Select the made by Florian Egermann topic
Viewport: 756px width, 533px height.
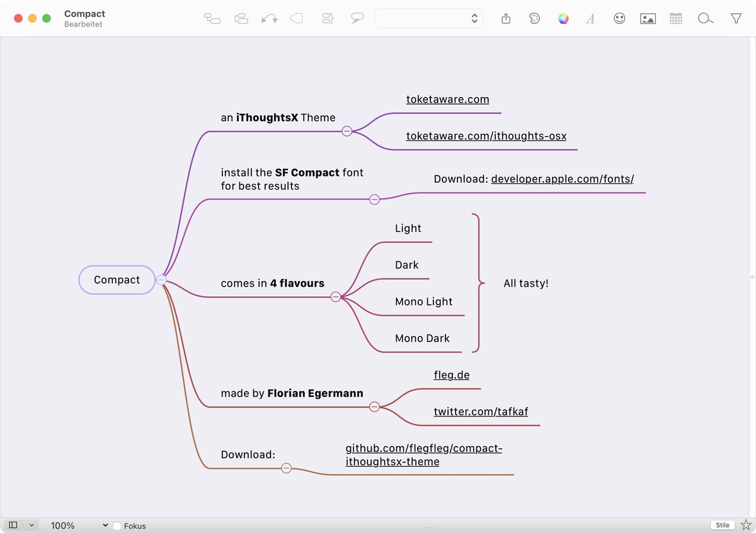292,393
